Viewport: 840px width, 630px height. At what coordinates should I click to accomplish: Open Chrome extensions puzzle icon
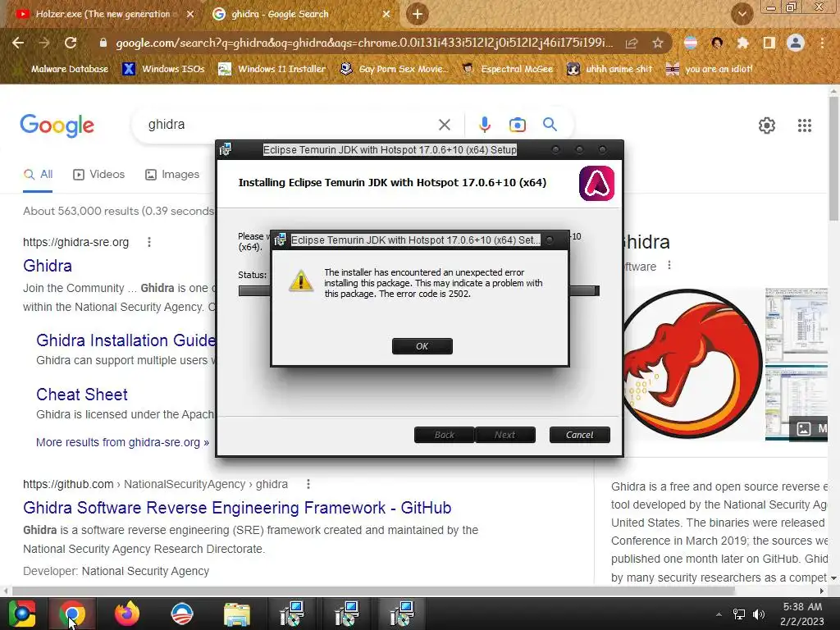[742, 43]
